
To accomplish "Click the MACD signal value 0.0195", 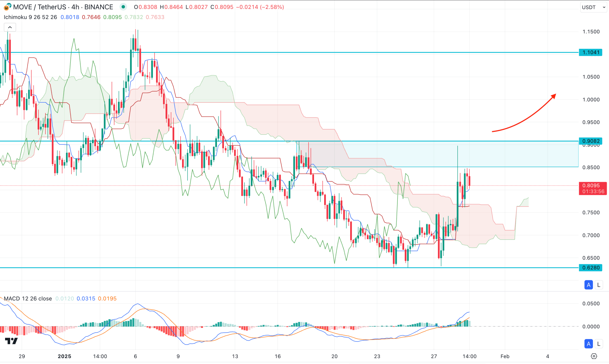I will tap(107, 298).
